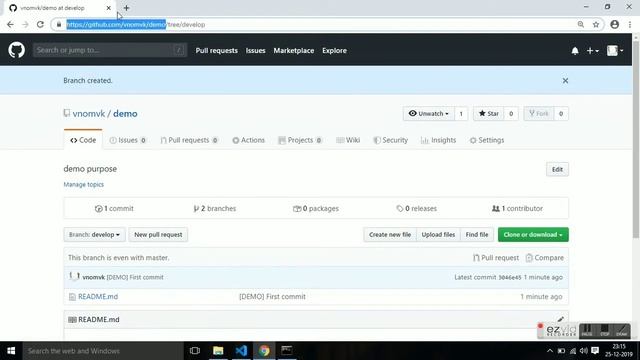Star the repository
The width and height of the screenshot is (640, 360).
[x=489, y=113]
